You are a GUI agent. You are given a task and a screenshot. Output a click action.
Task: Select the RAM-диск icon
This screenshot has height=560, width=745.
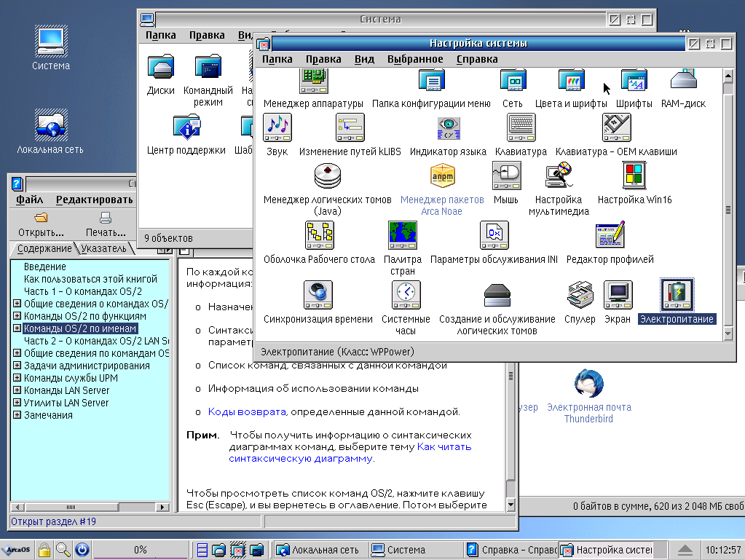(x=683, y=80)
